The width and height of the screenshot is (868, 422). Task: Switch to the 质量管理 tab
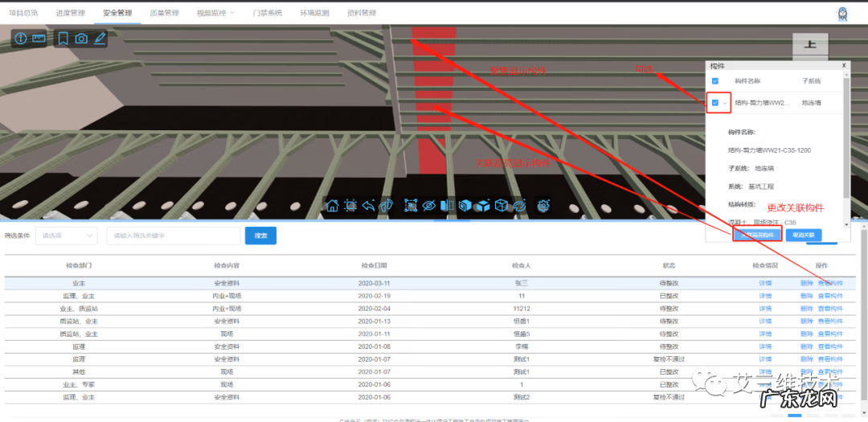[x=165, y=14]
